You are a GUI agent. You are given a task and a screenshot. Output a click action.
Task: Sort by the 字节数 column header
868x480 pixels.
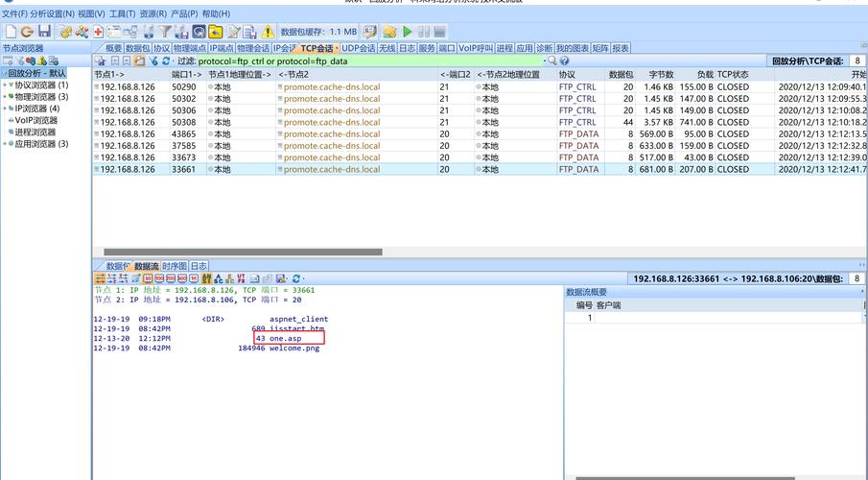654,74
